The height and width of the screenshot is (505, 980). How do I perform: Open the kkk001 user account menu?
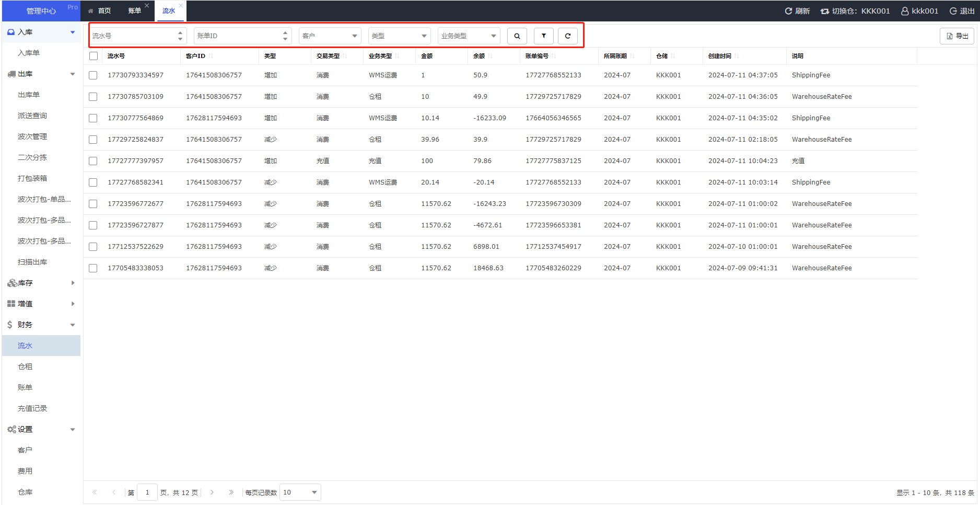coord(919,11)
